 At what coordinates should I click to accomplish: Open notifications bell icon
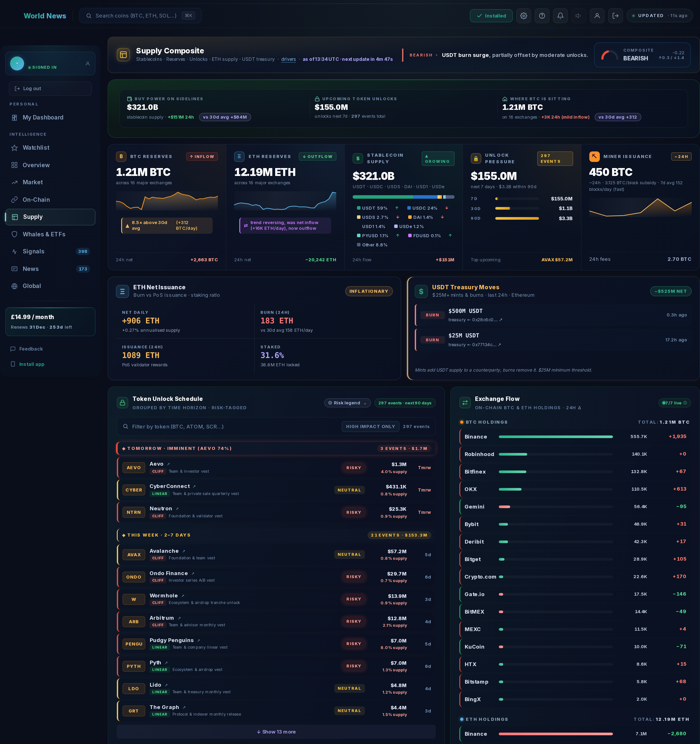pyautogui.click(x=560, y=16)
